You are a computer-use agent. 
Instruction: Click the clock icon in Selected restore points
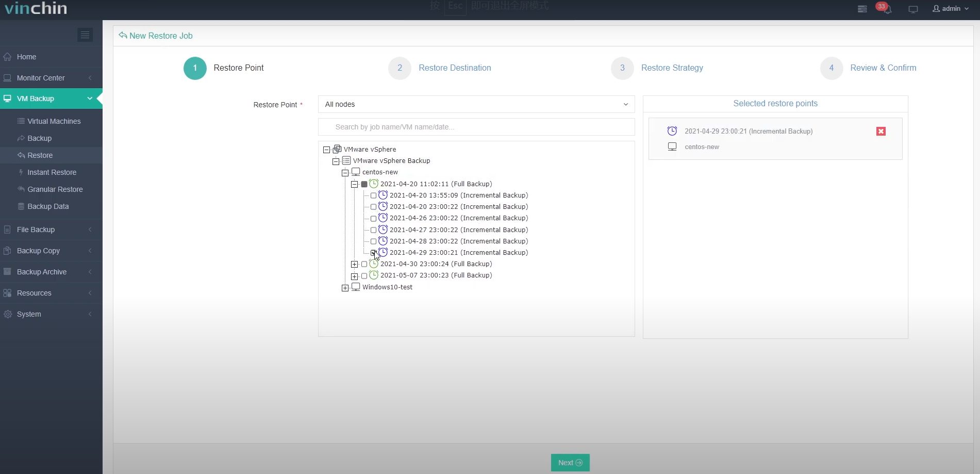coord(672,131)
